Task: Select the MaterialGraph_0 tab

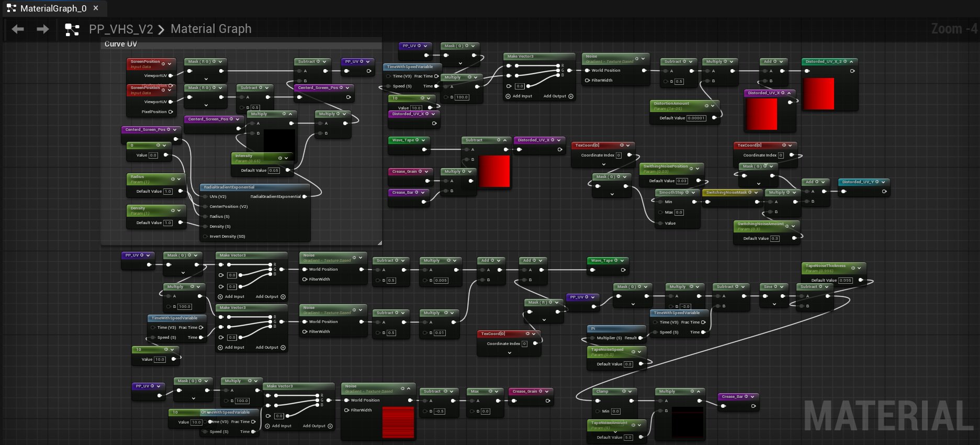Action: pyautogui.click(x=53, y=8)
